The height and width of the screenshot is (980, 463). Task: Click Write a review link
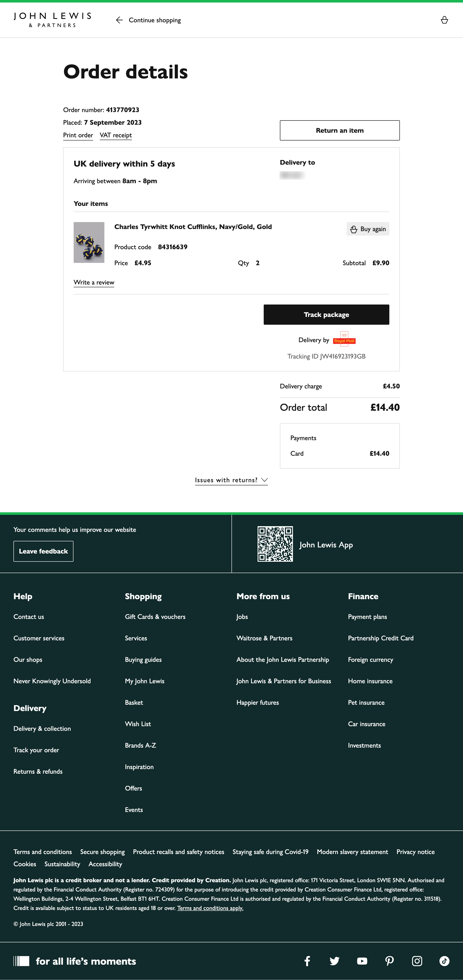(94, 282)
